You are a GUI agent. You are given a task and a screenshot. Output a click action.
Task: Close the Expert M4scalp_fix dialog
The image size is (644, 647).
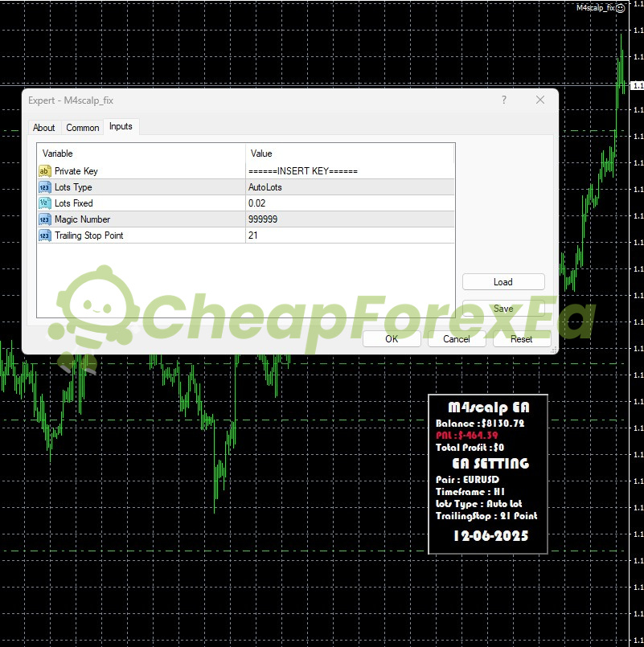coord(540,100)
